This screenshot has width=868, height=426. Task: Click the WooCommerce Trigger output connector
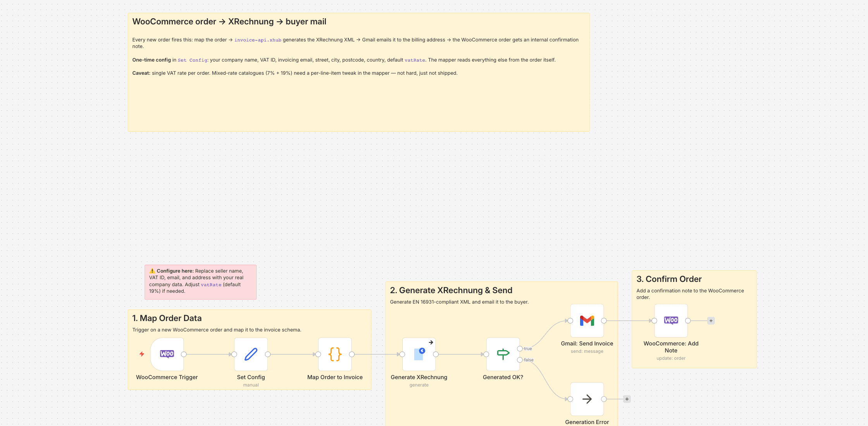[184, 354]
